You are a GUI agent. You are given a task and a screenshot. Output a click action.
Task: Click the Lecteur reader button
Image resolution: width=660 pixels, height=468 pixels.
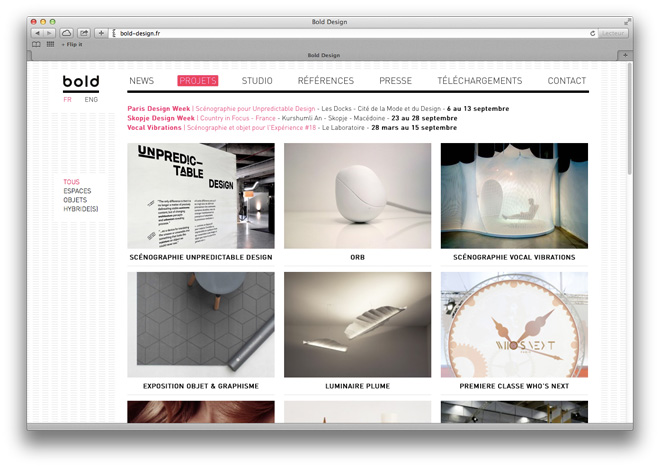click(x=612, y=33)
